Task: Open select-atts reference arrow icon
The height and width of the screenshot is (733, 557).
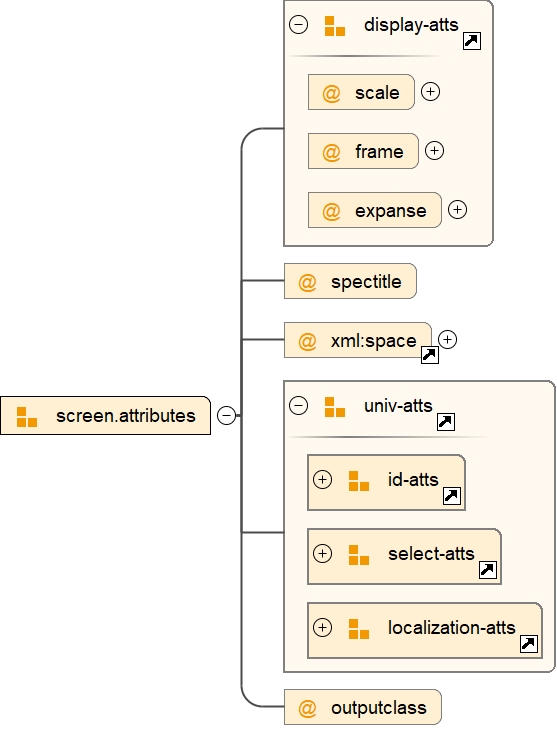Action: (x=488, y=569)
